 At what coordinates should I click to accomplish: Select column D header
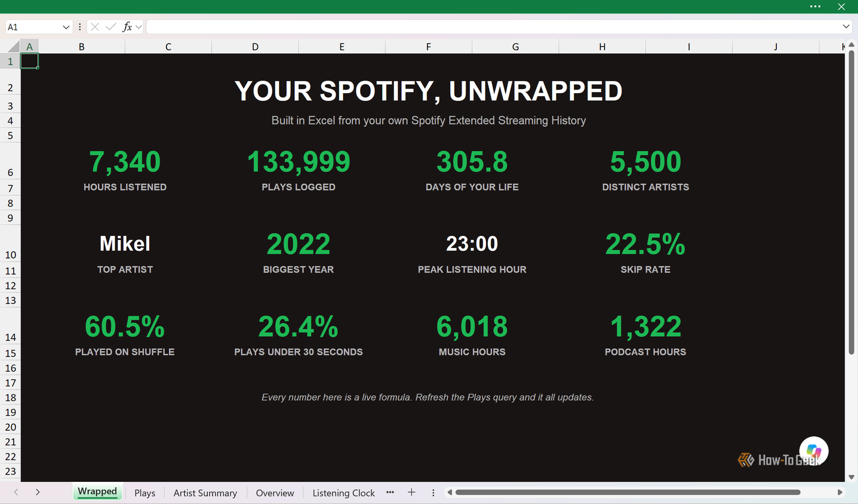point(255,47)
